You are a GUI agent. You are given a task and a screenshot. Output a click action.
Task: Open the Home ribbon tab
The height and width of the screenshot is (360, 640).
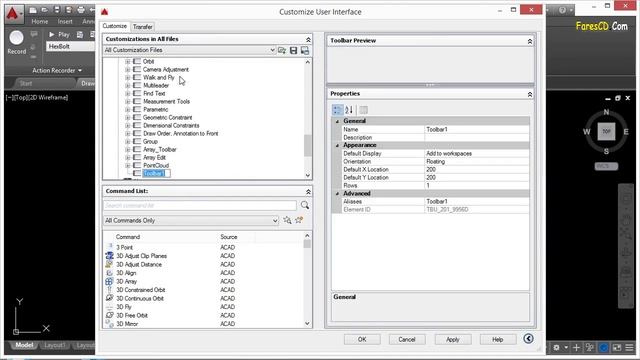point(40,21)
